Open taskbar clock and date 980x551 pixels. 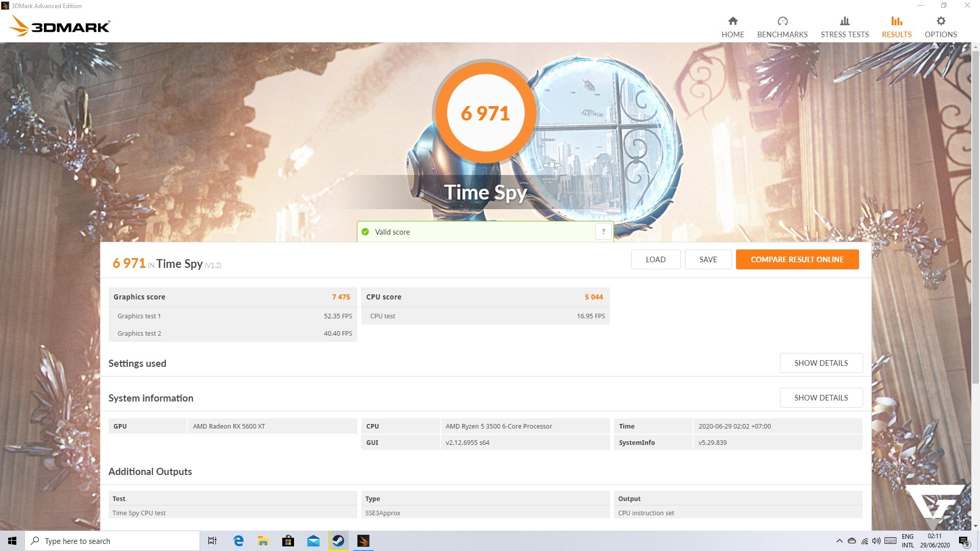935,541
